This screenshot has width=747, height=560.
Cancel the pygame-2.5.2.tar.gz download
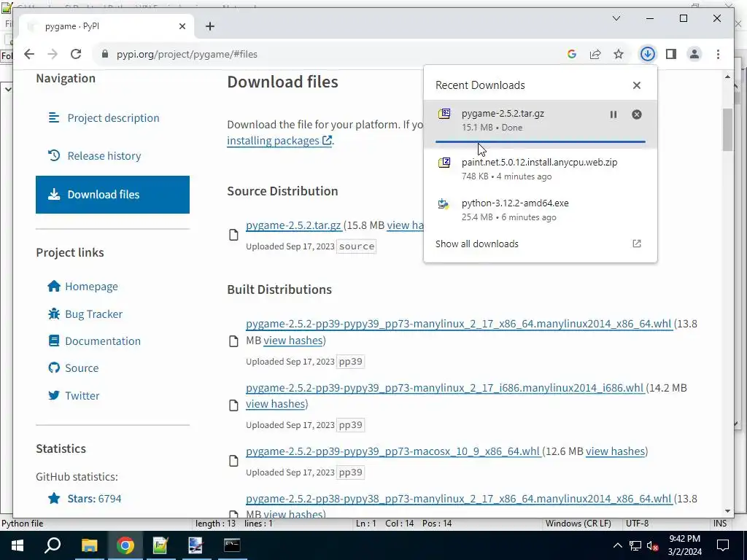[x=636, y=114]
